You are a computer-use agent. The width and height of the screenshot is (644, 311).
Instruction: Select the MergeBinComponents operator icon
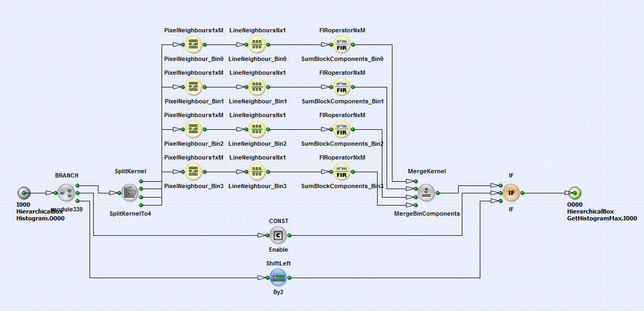point(426,193)
